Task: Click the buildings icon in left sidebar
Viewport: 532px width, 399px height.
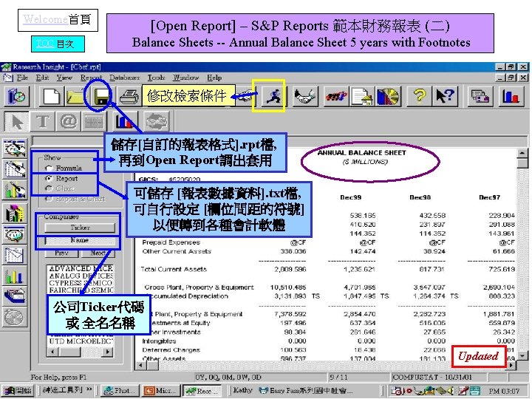Action: [14, 214]
